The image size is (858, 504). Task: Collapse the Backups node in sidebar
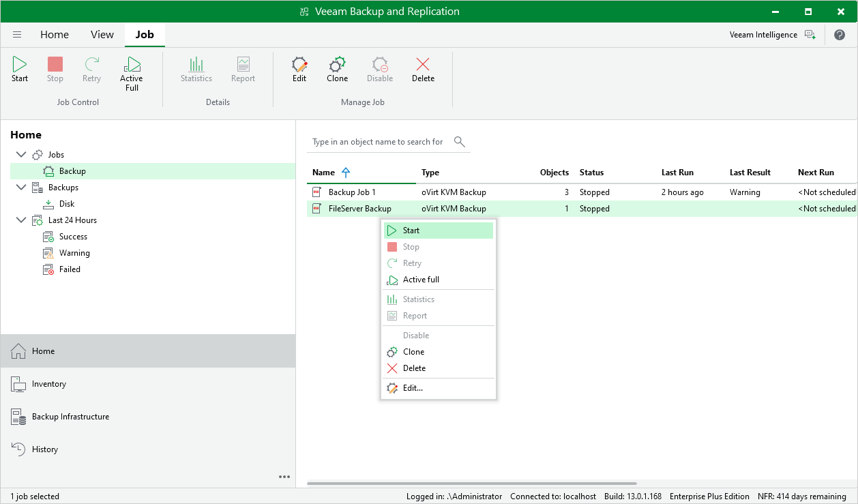click(21, 187)
